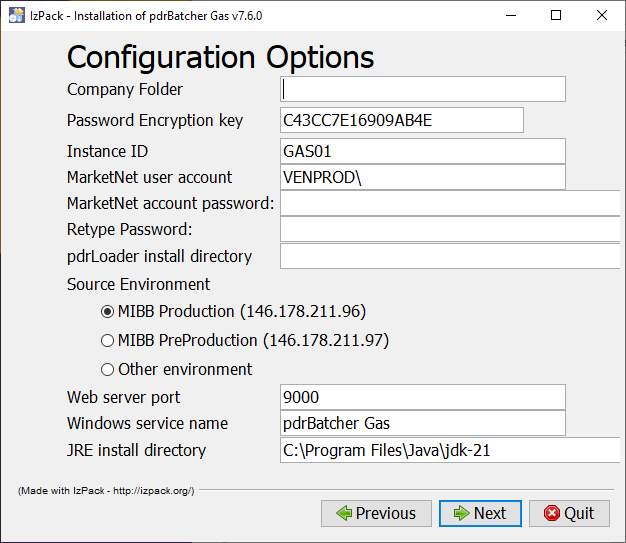Click the green arrow on Next button
The width and height of the screenshot is (626, 543).
462,513
